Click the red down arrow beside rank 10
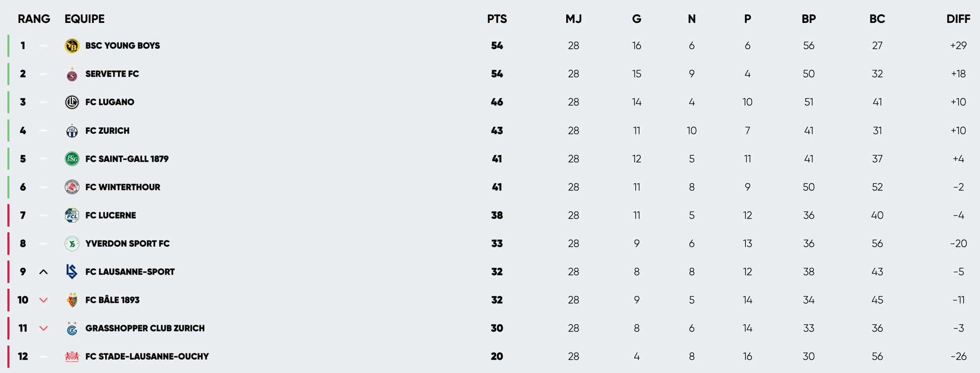980x373 pixels. 44,300
